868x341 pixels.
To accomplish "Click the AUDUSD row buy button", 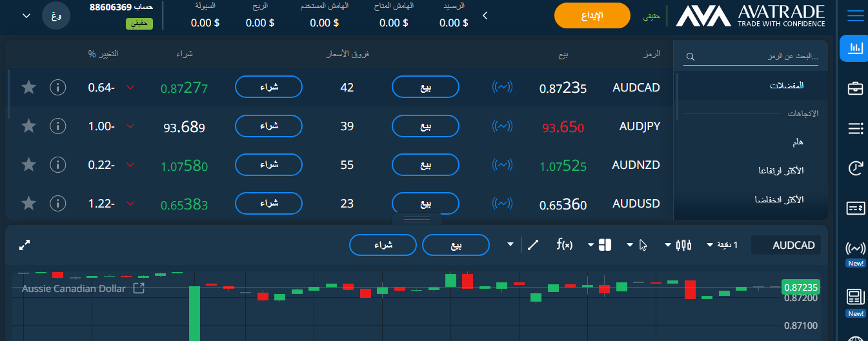I will [268, 204].
